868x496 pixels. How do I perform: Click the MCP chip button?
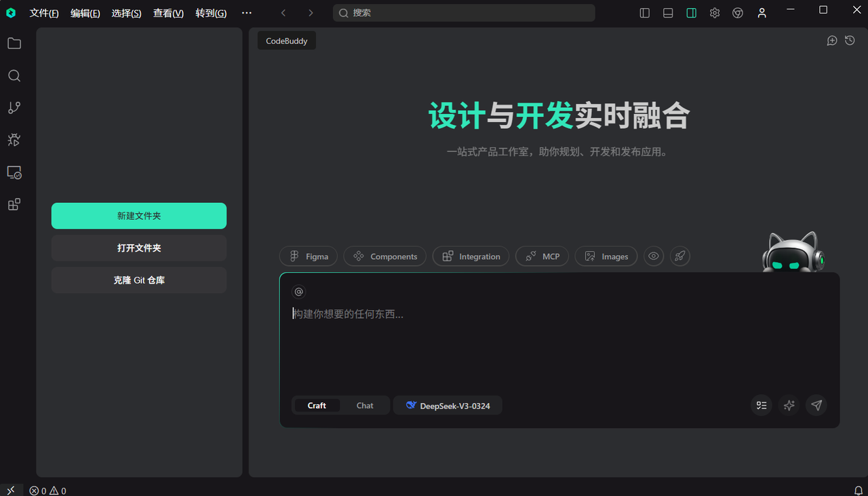(542, 256)
